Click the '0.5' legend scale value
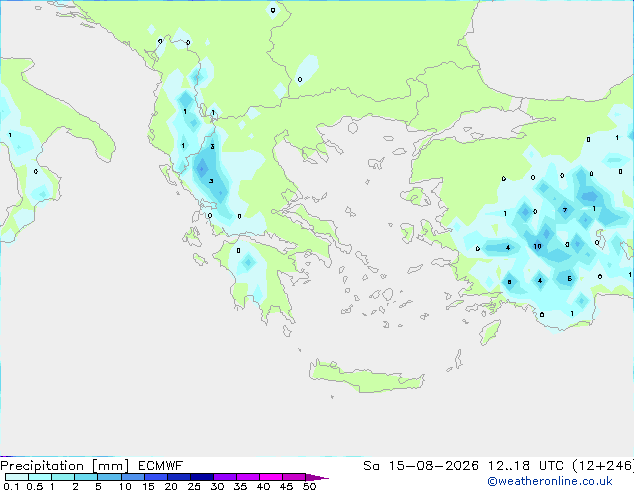 pyautogui.click(x=34, y=486)
